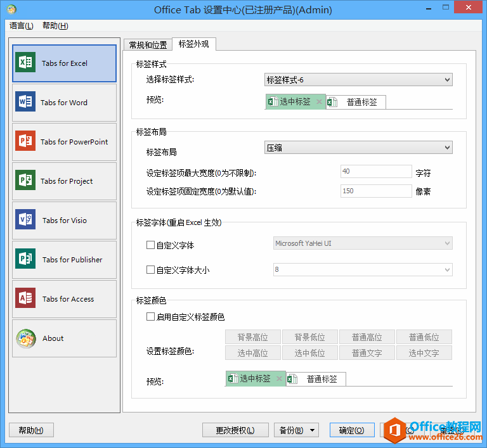Click Excel icon on color preview normal tab

point(292,379)
